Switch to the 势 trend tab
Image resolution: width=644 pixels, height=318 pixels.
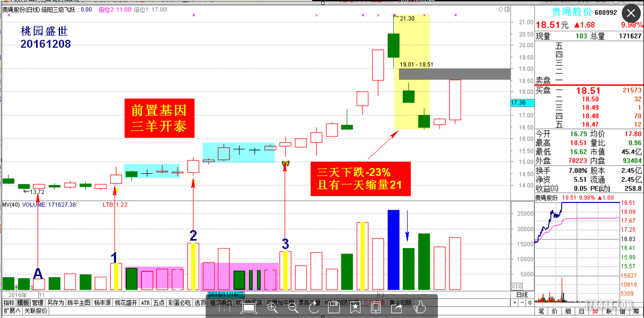point(595,311)
